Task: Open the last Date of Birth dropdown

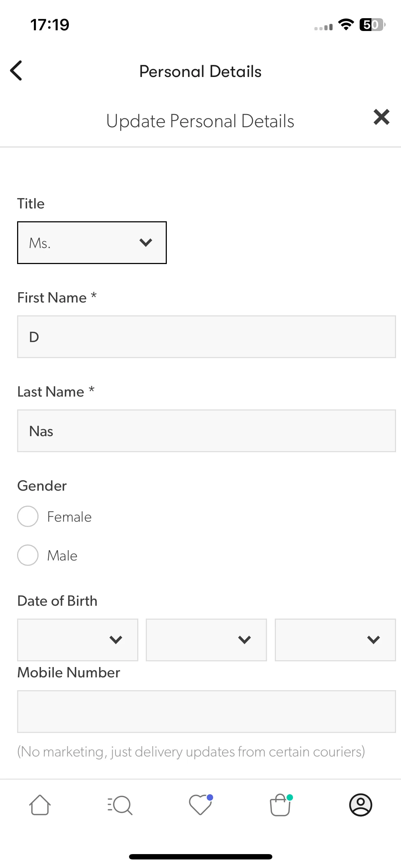Action: [x=335, y=640]
